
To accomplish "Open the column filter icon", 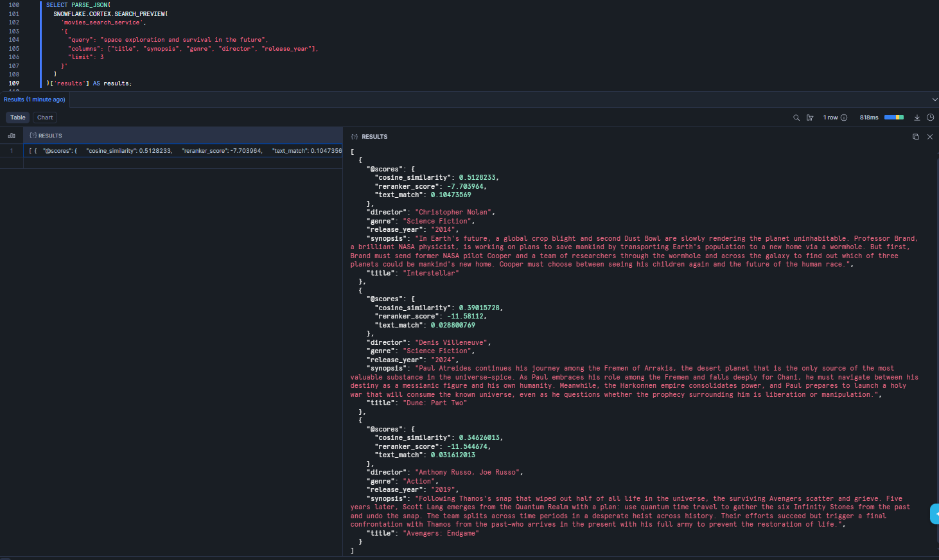I will pyautogui.click(x=810, y=118).
